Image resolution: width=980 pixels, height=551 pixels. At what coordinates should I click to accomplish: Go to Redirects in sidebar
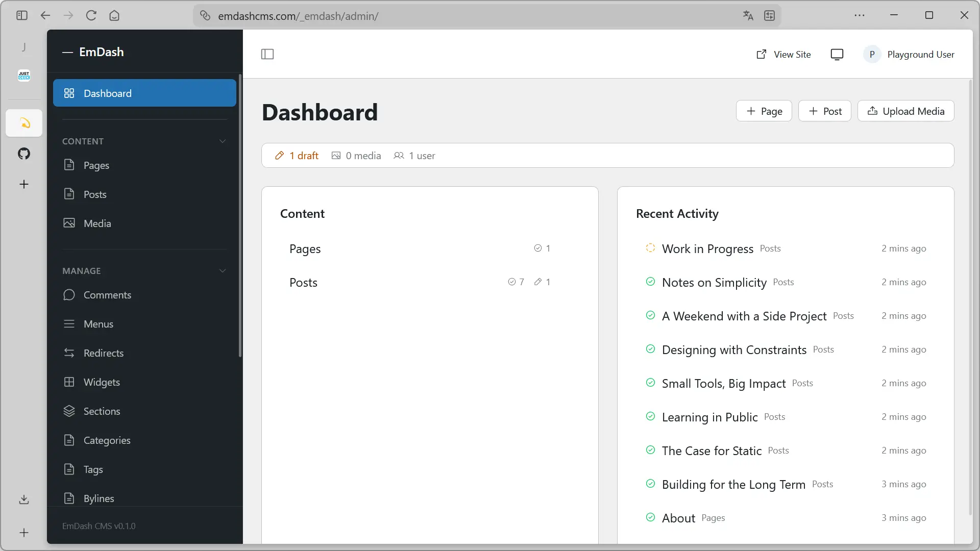103,353
